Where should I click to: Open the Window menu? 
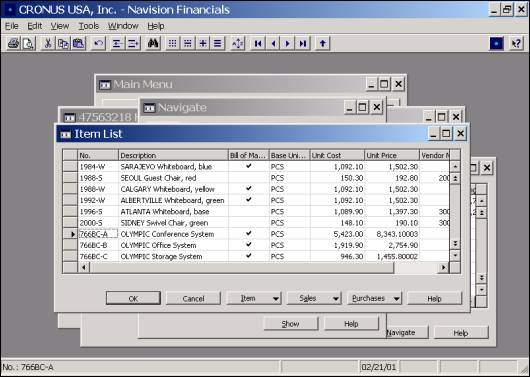coord(123,26)
